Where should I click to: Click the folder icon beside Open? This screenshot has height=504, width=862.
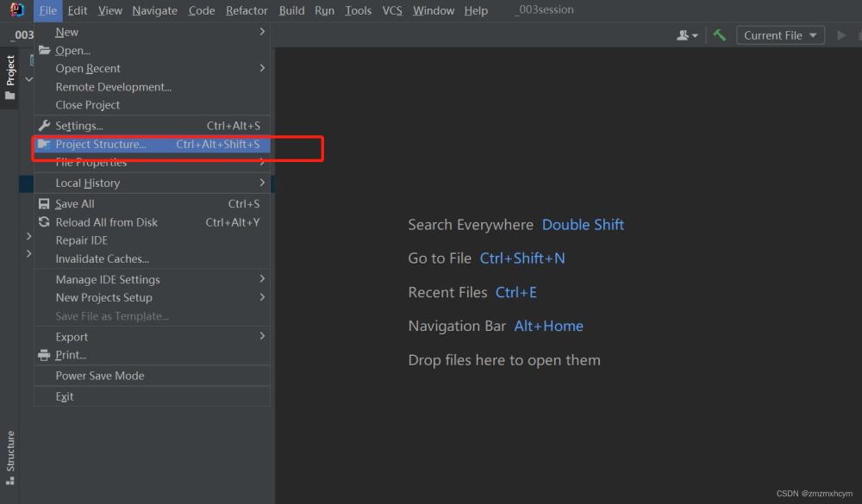tap(45, 50)
